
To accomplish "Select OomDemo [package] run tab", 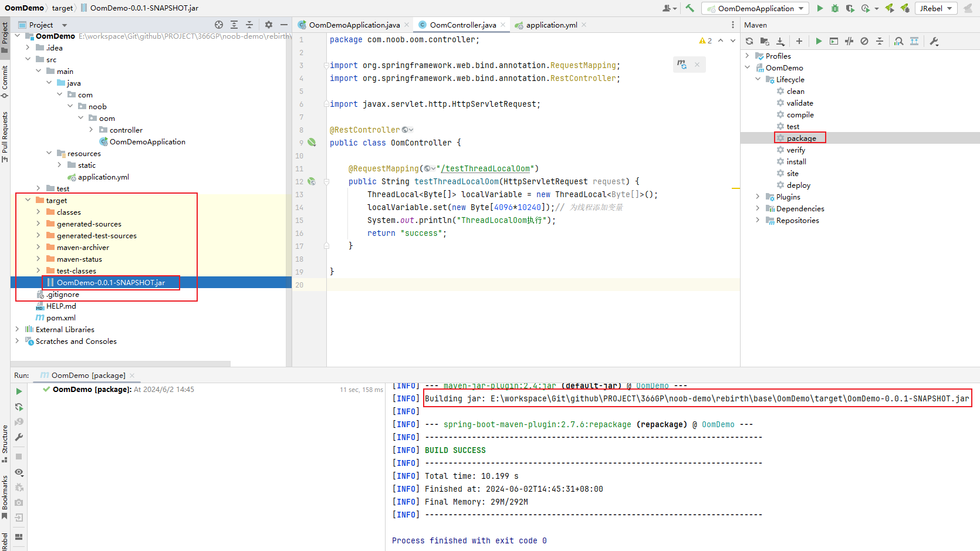I will tap(87, 376).
